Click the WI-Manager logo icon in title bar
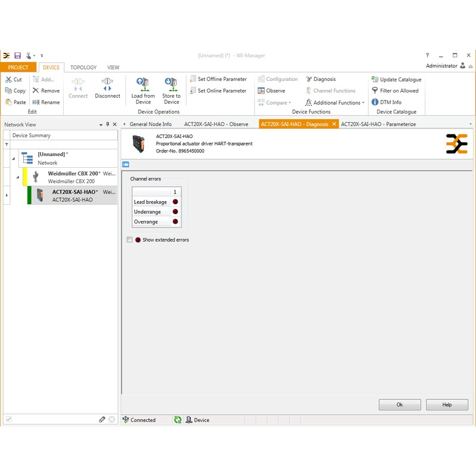The width and height of the screenshot is (476, 476). coord(7,55)
